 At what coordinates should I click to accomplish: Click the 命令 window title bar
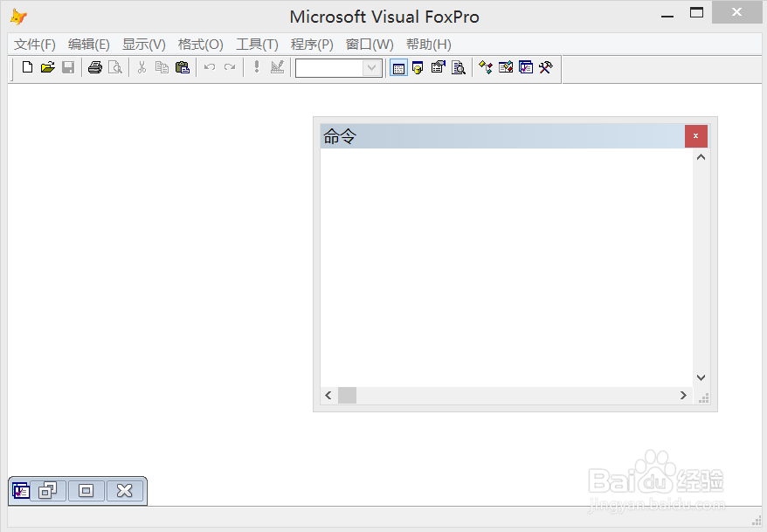pos(502,136)
